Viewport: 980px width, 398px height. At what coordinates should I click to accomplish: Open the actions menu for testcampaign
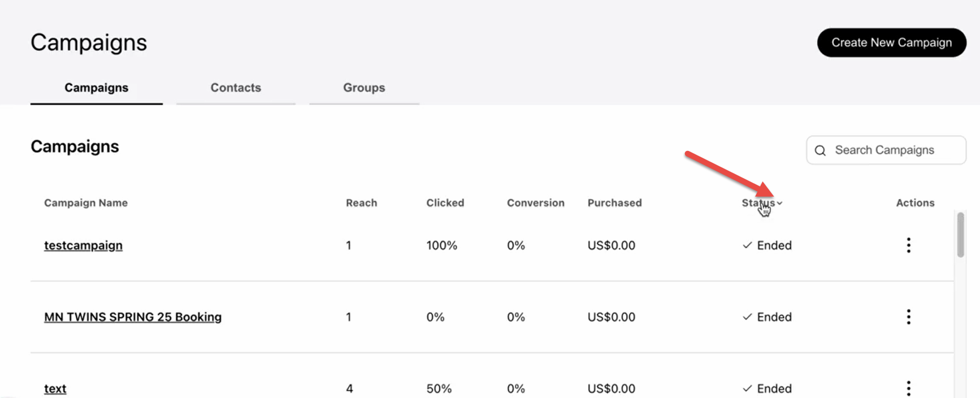(908, 245)
